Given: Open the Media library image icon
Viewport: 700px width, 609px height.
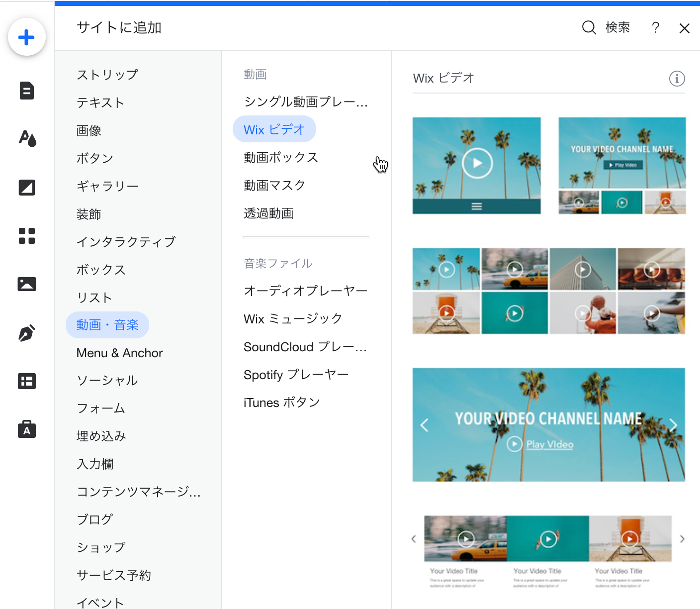Looking at the screenshot, I should [27, 284].
